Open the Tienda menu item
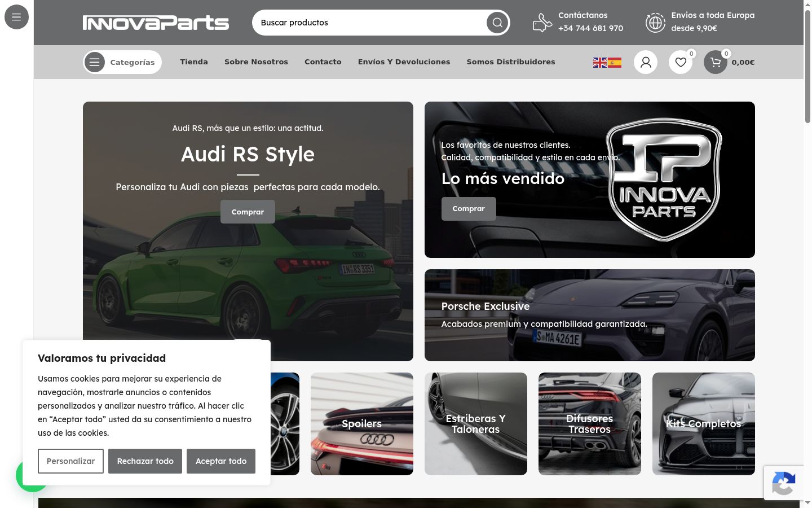812x508 pixels. [x=194, y=62]
